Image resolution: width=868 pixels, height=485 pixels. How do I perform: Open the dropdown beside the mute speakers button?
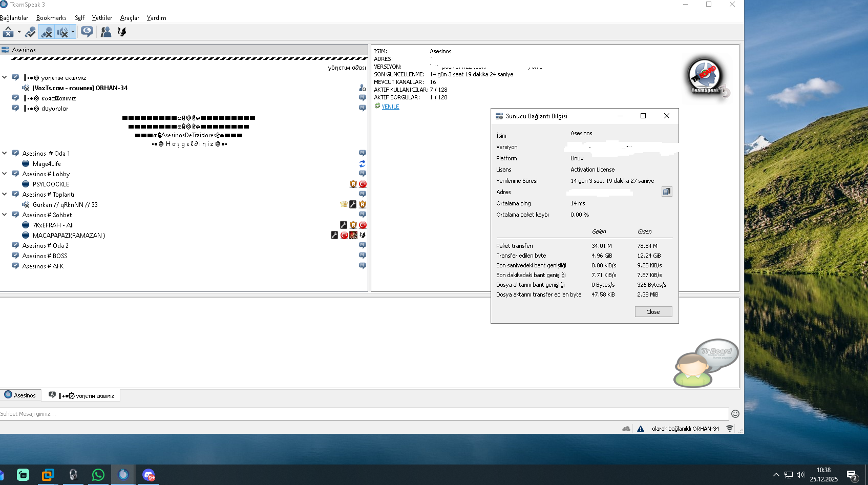pos(73,32)
